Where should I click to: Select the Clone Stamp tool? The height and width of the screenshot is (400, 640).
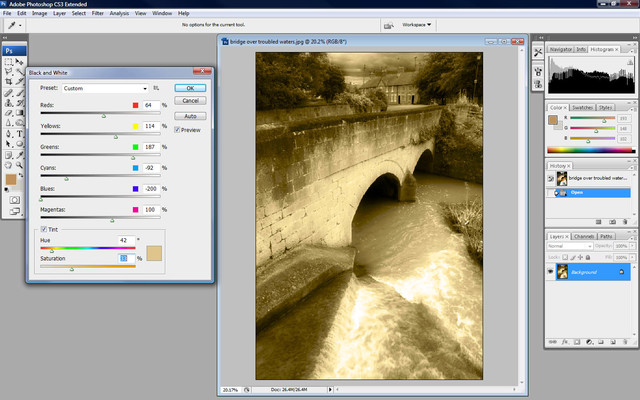tap(8, 103)
